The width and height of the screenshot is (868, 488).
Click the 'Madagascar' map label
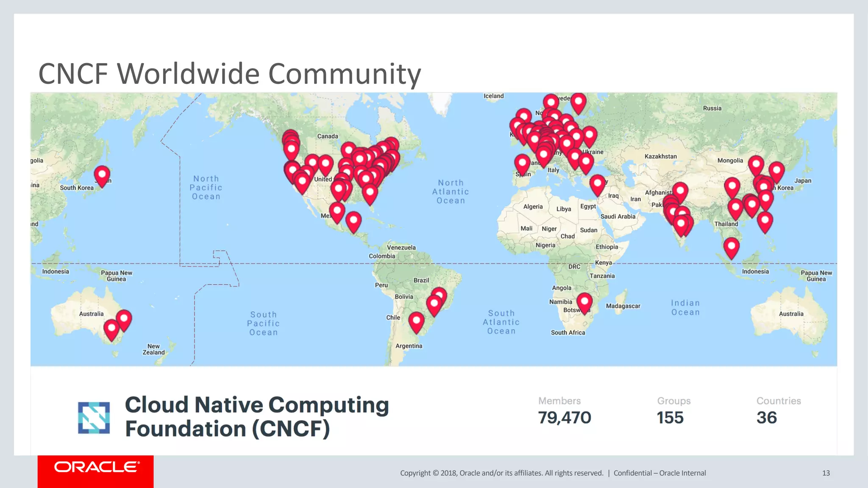tap(623, 306)
